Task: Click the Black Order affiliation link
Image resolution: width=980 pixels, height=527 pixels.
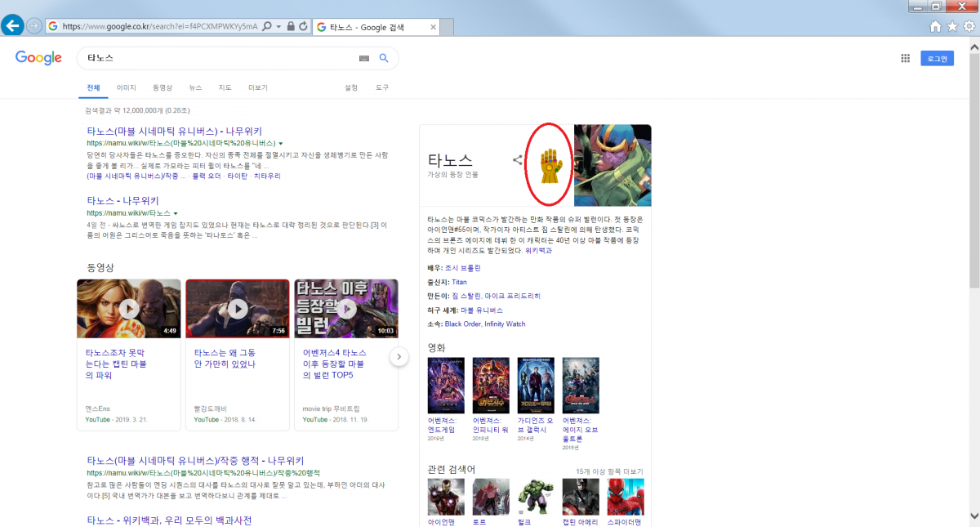Action: click(x=462, y=324)
